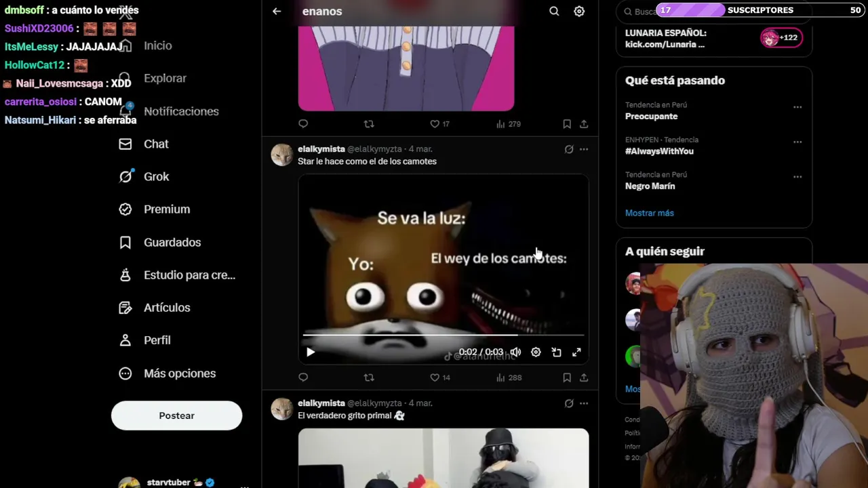Image resolution: width=868 pixels, height=488 pixels.
Task: Open options menu for #AlwaysWithYou trend
Action: [x=797, y=142]
